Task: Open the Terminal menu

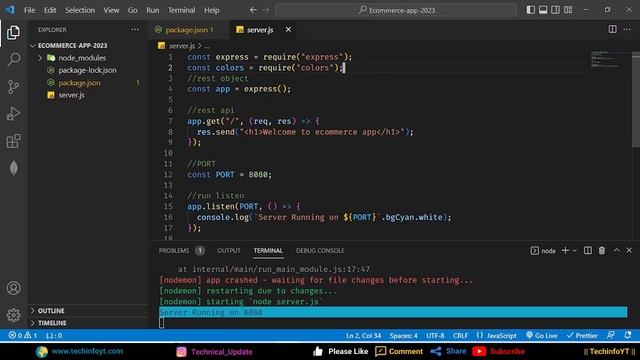Action: 181,10
